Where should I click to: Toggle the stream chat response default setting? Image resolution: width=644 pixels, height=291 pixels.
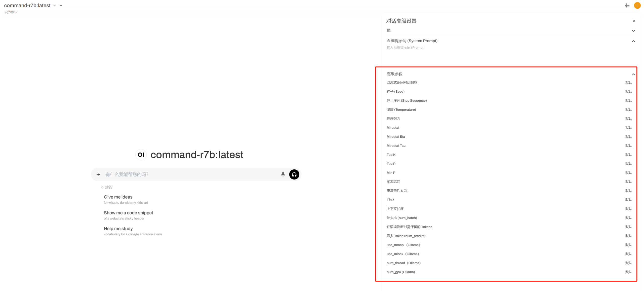(x=628, y=83)
